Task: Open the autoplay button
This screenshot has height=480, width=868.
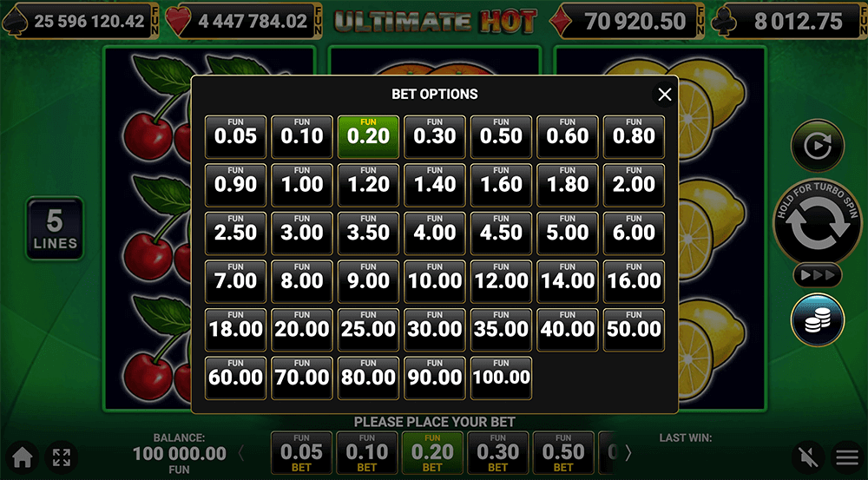Action: pyautogui.click(x=817, y=146)
